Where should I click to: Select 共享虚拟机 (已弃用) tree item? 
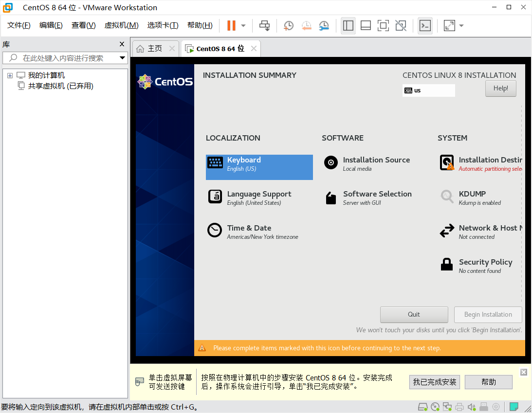[x=61, y=86]
